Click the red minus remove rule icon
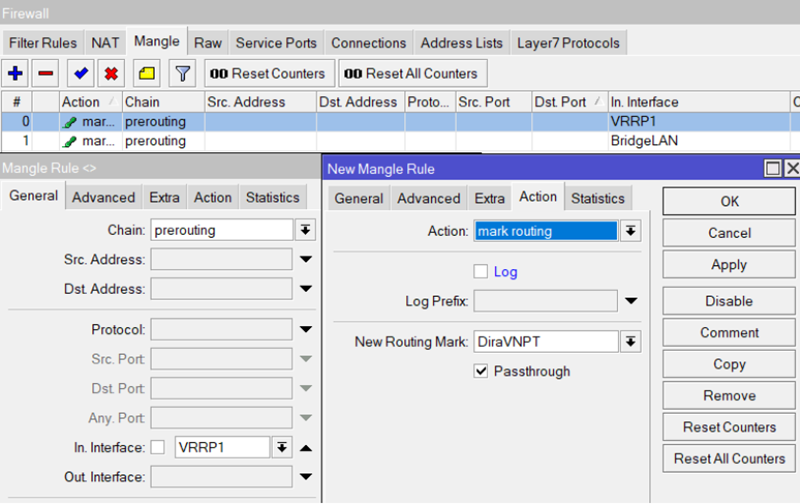The height and width of the screenshot is (504, 800). pyautogui.click(x=46, y=73)
